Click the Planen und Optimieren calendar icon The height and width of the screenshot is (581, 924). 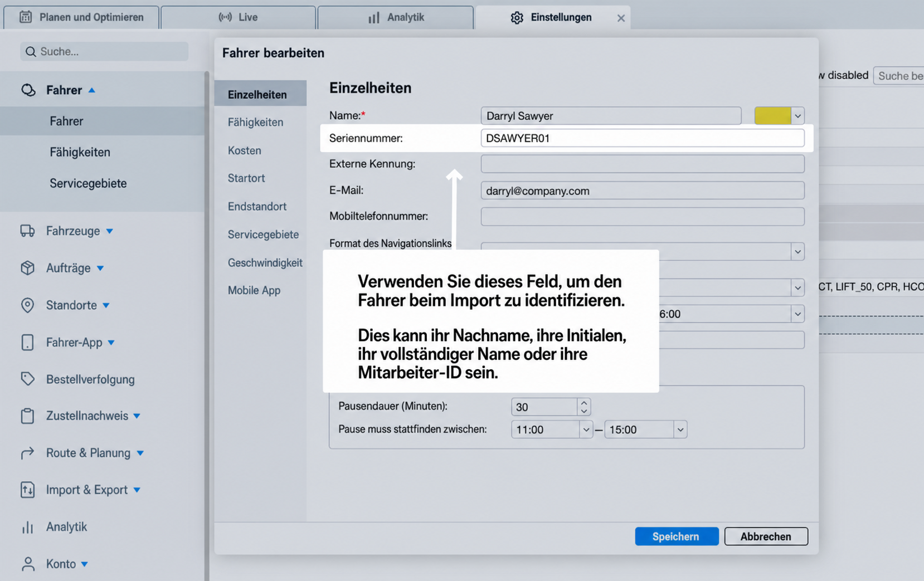[x=26, y=17]
